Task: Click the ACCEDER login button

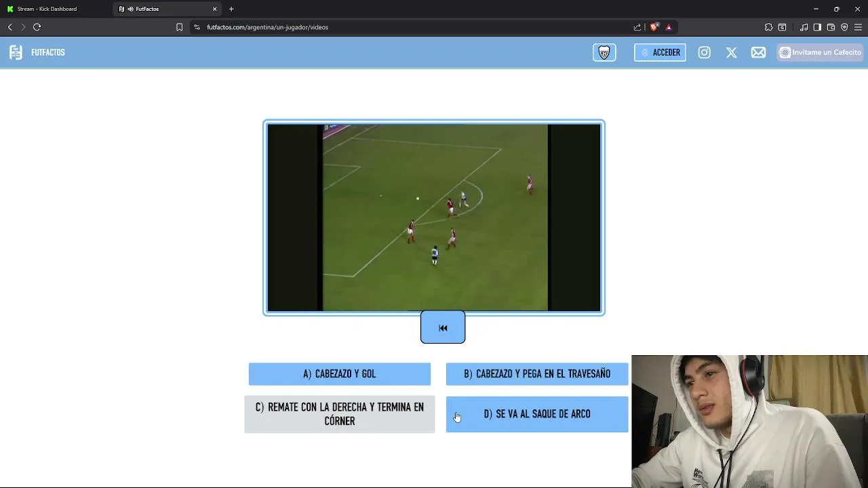Action: tap(660, 52)
